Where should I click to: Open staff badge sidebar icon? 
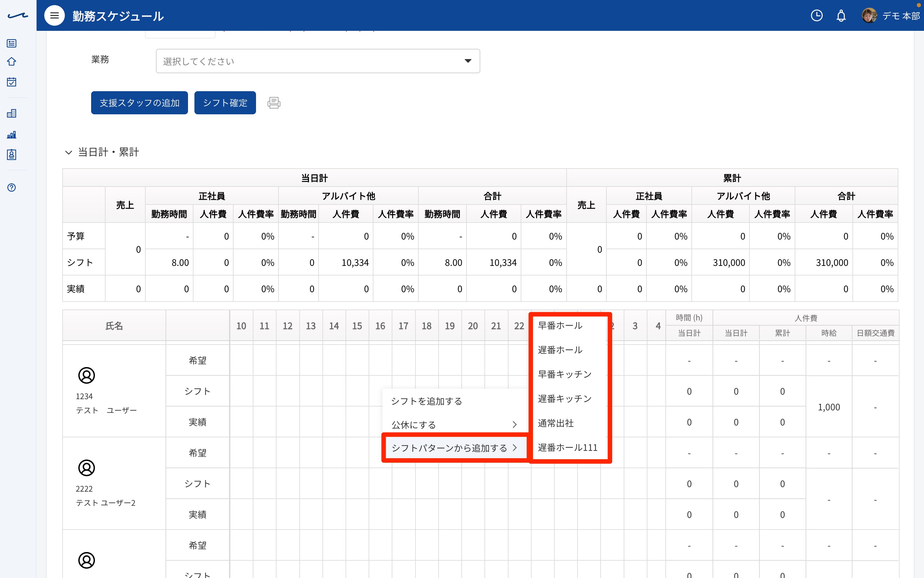12,154
